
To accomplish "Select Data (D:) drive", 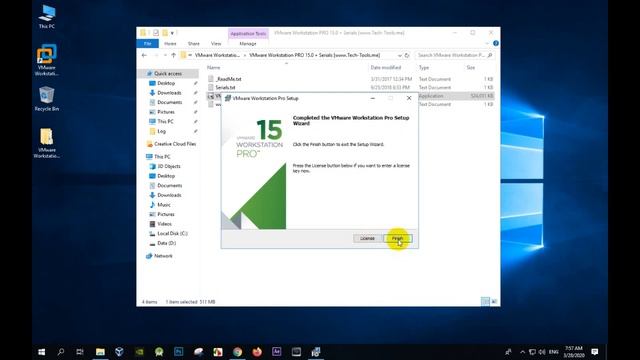I will (167, 243).
